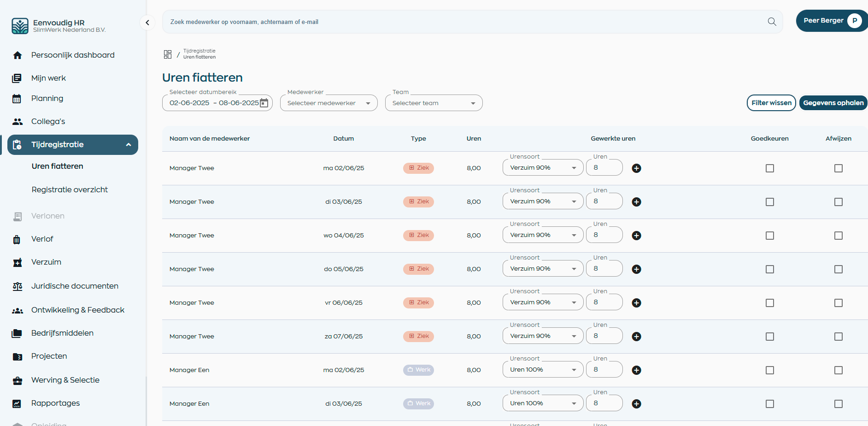Add hours row for Manager Een ma 02/06/25
The height and width of the screenshot is (426, 868).
[636, 370]
